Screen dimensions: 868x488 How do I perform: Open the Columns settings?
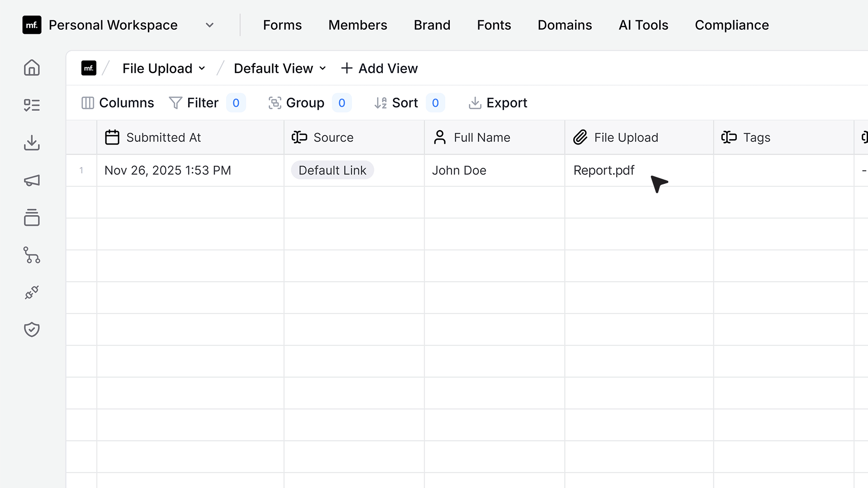[118, 103]
